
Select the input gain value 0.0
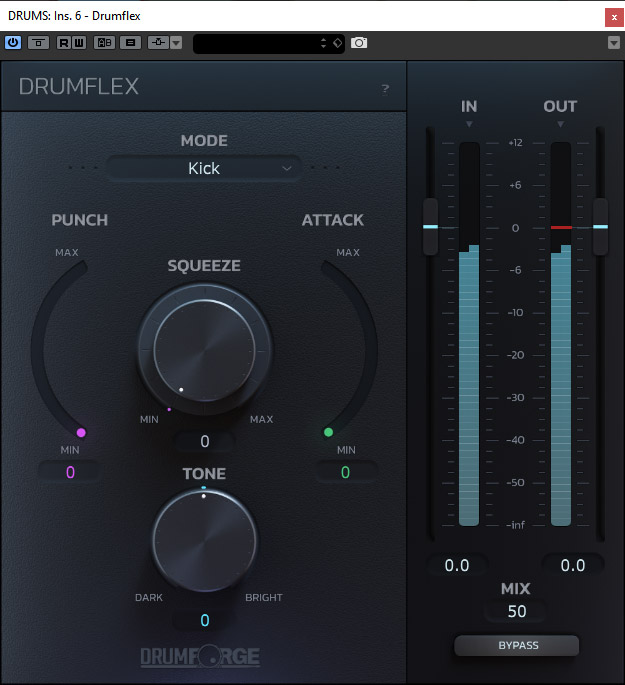[457, 565]
